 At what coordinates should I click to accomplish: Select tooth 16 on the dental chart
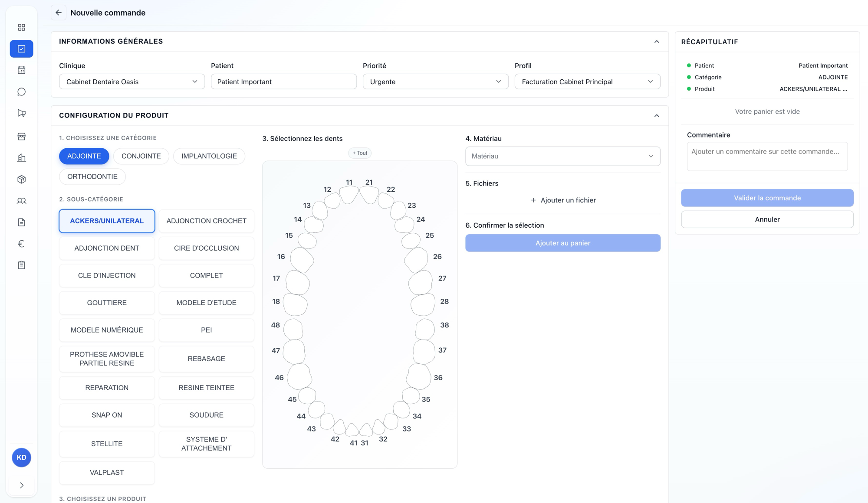pyautogui.click(x=302, y=259)
